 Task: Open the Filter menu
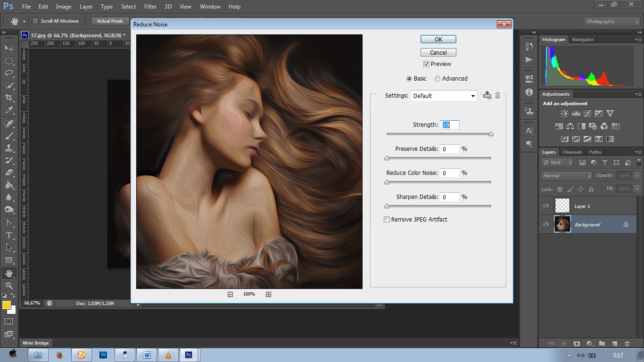tap(150, 7)
